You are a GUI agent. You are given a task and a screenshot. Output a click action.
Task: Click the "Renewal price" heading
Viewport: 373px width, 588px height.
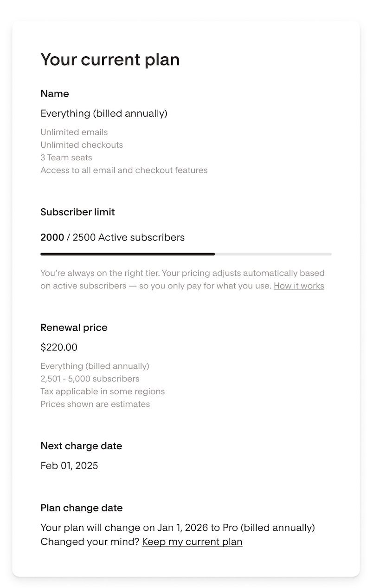pyautogui.click(x=74, y=328)
